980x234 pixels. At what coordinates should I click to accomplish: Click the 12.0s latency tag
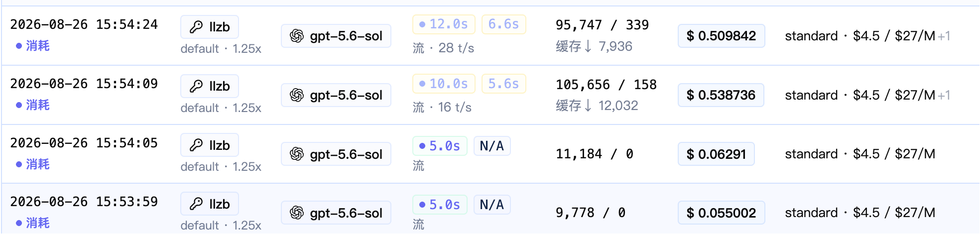444,24
